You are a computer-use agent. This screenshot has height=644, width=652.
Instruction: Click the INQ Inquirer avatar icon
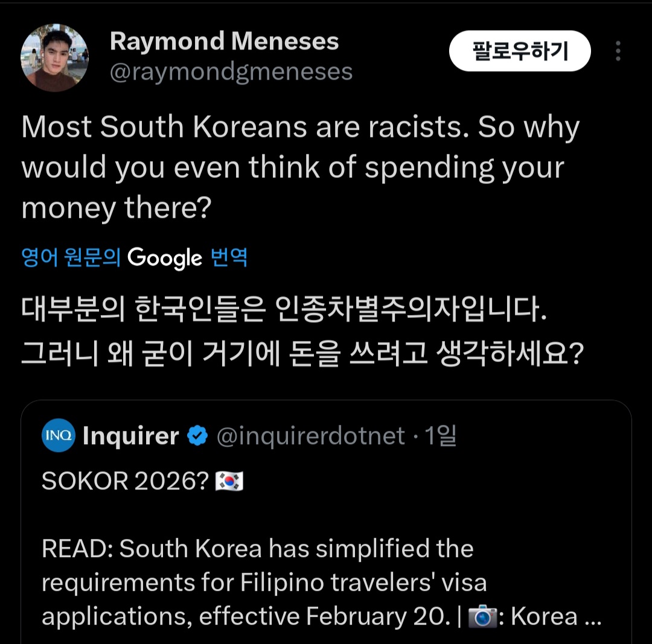[x=59, y=435]
